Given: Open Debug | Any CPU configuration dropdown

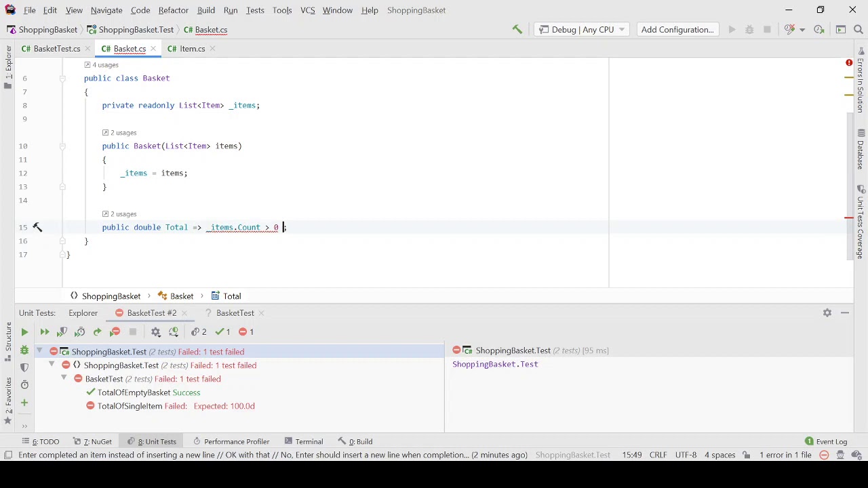Looking at the screenshot, I should 582,29.
